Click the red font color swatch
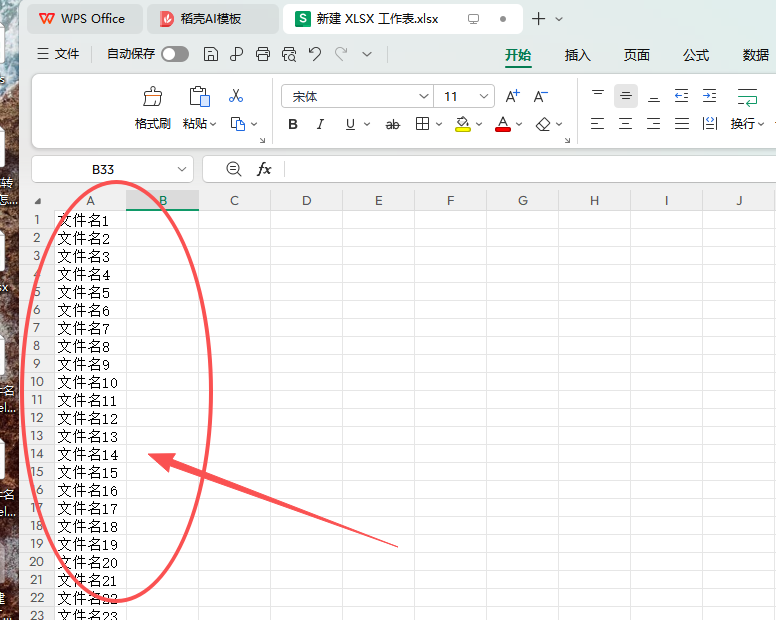 pos(503,124)
